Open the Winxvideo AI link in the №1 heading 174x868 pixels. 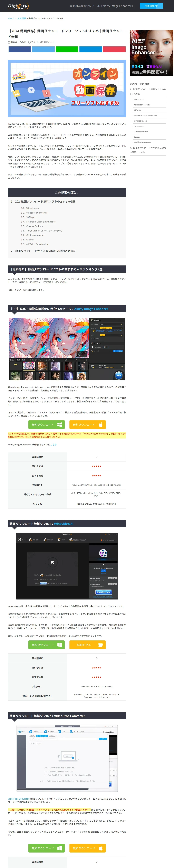(x=64, y=524)
